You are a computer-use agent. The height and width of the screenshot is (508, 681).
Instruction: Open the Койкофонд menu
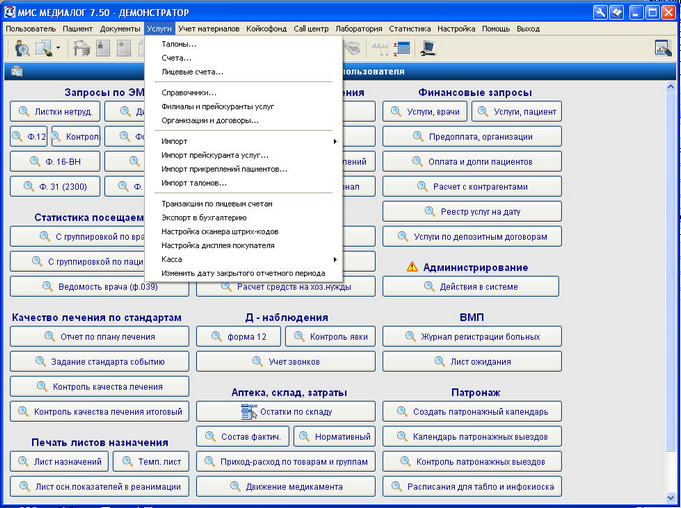[x=266, y=29]
